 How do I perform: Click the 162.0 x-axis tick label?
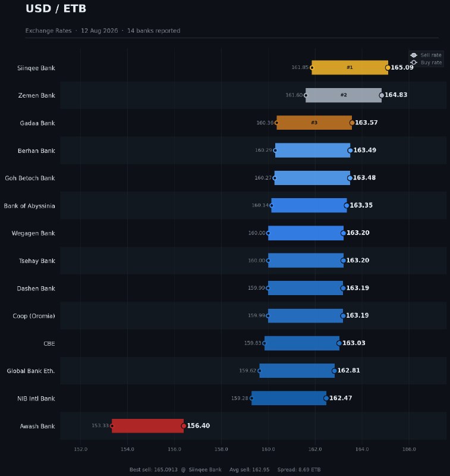[314, 449]
